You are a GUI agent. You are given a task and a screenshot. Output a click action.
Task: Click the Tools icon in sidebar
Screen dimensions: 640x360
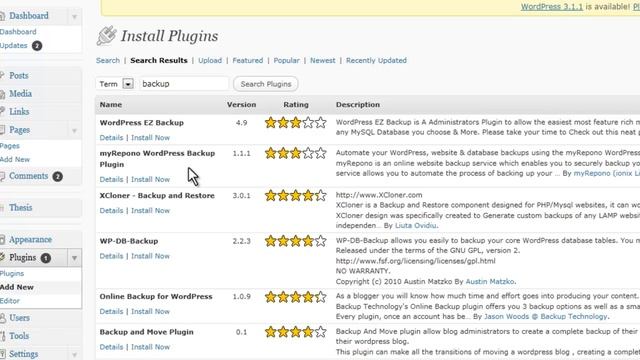2,336
